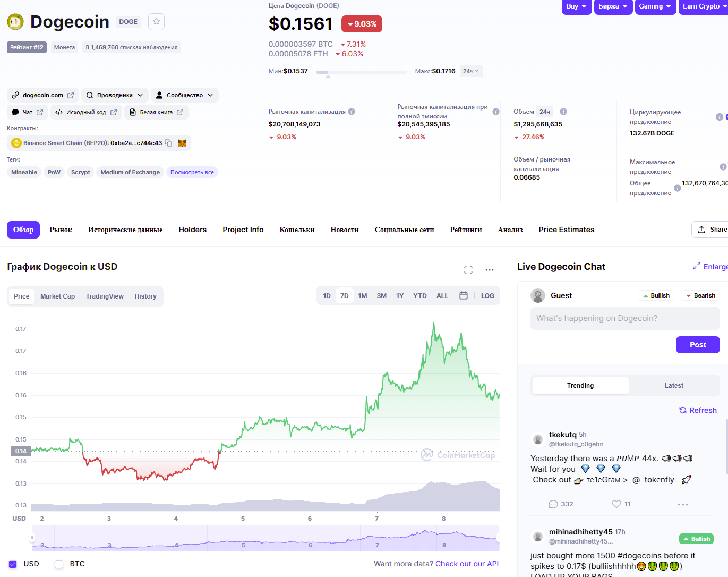Viewport: 728px width, 577px height.
Task: Open chart fullscreen view icon
Action: coord(468,270)
